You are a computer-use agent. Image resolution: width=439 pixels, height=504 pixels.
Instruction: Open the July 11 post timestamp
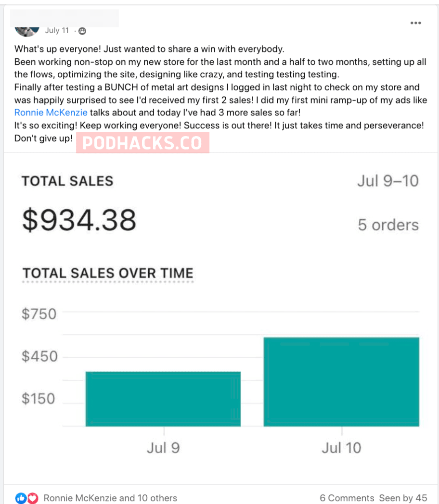(57, 31)
